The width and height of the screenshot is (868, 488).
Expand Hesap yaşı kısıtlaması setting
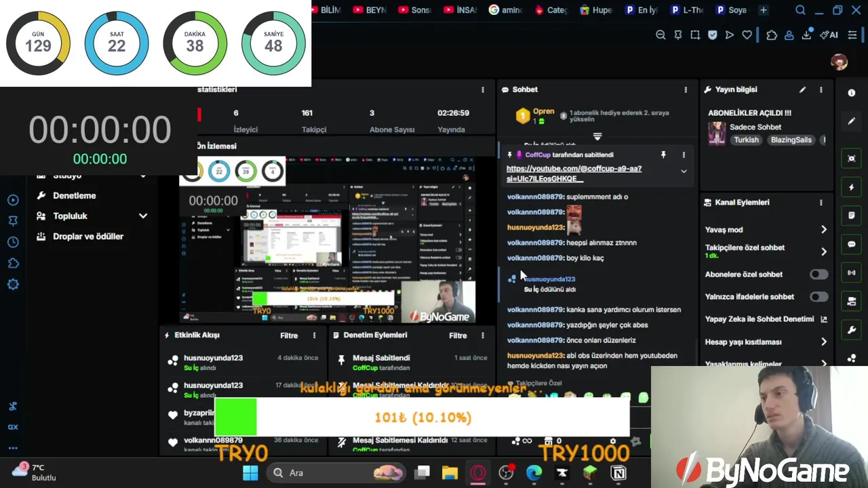824,342
